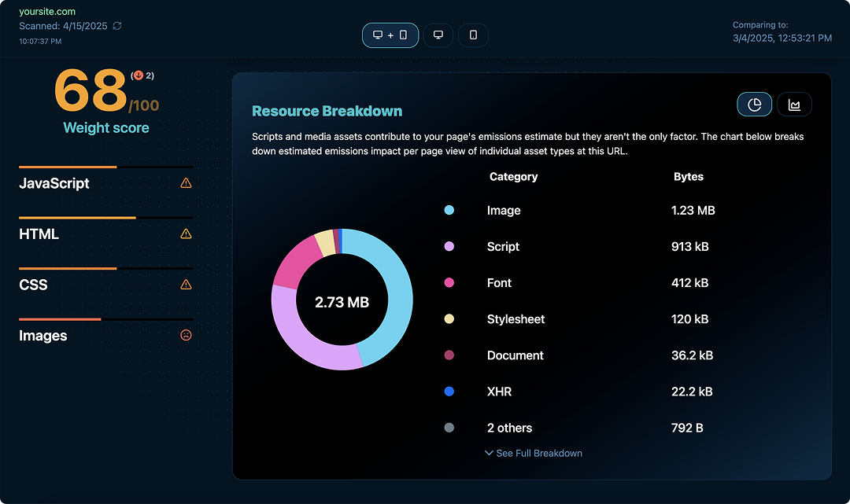The image size is (850, 504).
Task: Click the 3/4/2025, 12:53:21 PM comparison date
Action: click(782, 38)
